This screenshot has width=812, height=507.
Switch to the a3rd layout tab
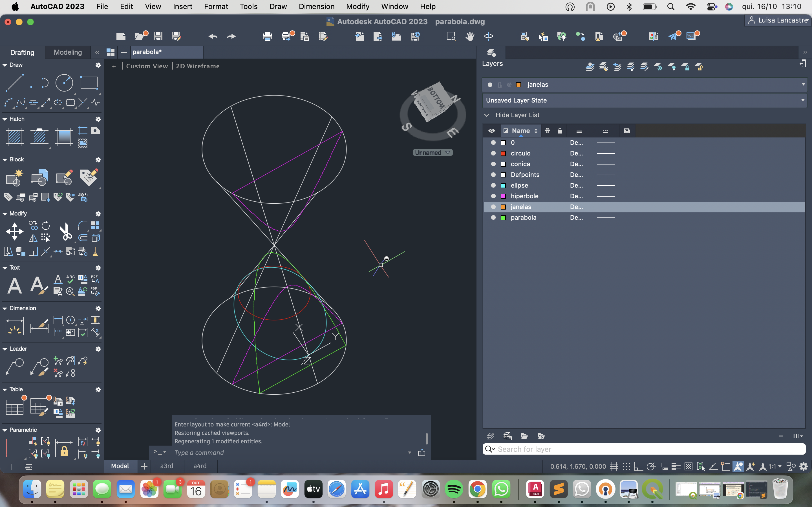click(x=167, y=466)
